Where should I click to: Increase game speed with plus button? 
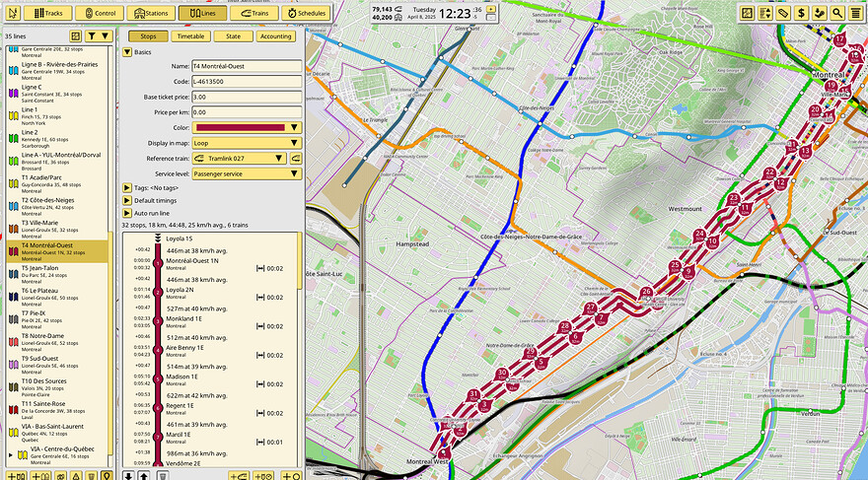(491, 9)
